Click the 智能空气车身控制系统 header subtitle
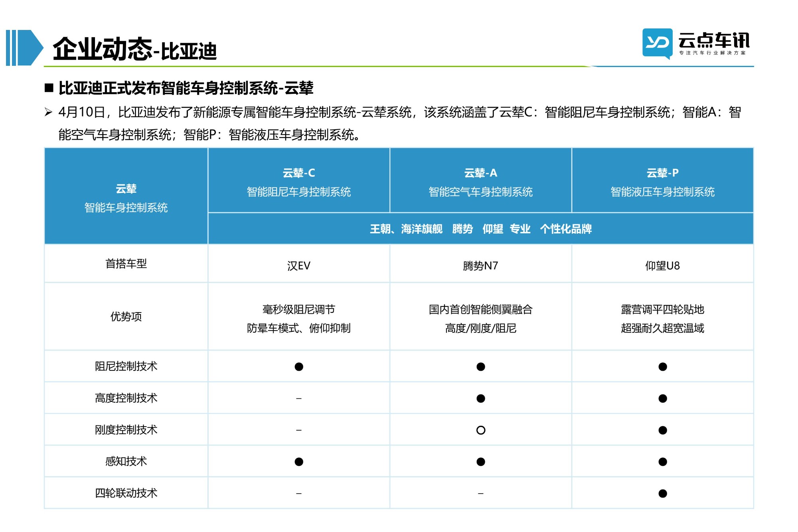Image resolution: width=798 pixels, height=532 pixels. (481, 192)
